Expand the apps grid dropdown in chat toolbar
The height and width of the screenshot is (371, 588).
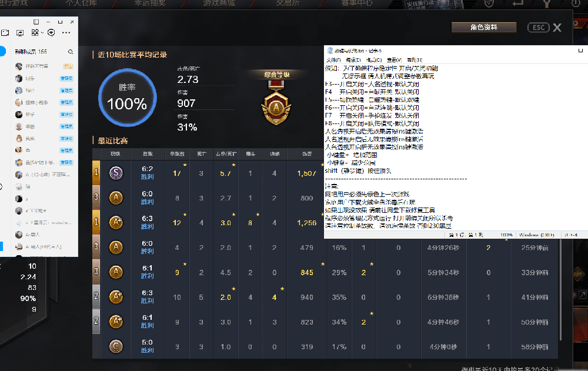pyautogui.click(x=36, y=33)
